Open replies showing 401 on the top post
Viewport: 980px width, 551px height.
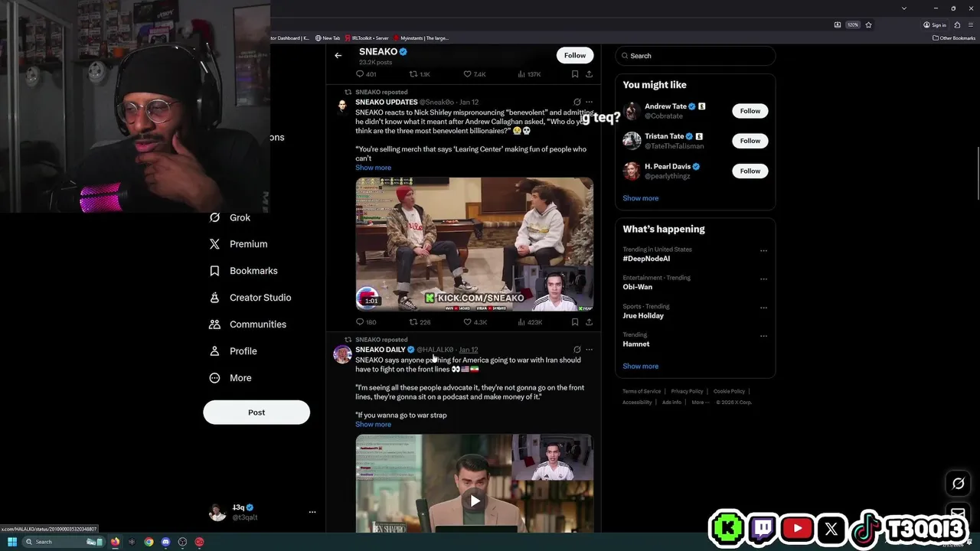366,74
